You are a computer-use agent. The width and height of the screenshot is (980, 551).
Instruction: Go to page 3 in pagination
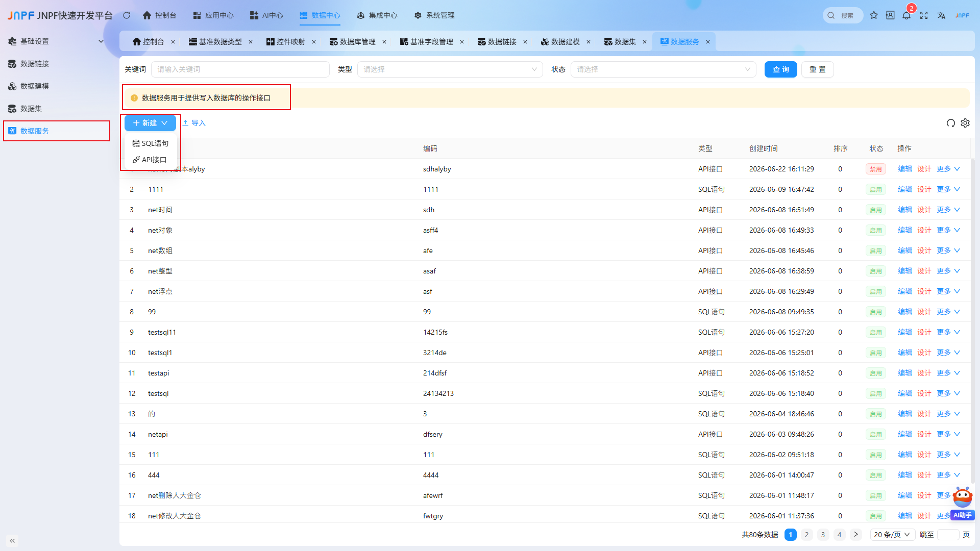click(x=823, y=535)
